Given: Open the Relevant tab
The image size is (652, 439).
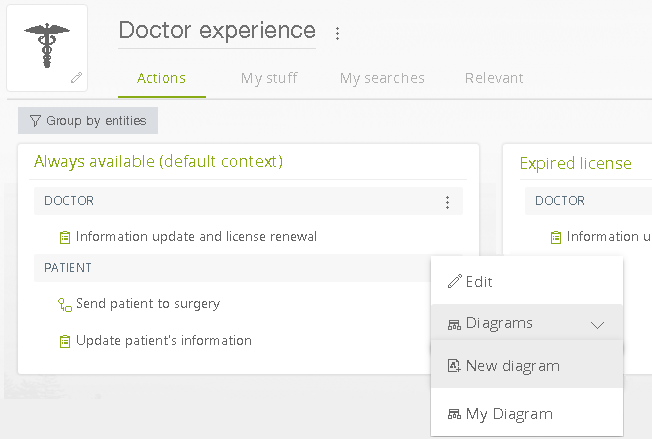Looking at the screenshot, I should point(494,78).
